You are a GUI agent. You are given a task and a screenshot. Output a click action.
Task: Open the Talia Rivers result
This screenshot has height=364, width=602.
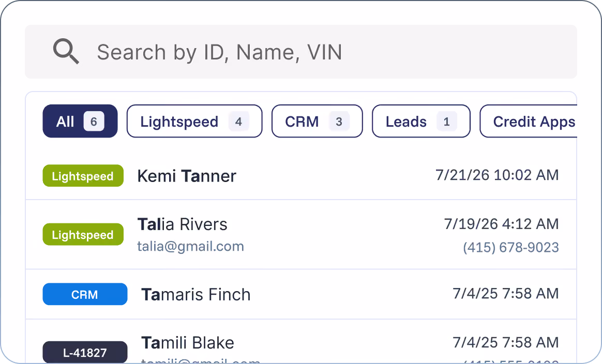pyautogui.click(x=300, y=234)
